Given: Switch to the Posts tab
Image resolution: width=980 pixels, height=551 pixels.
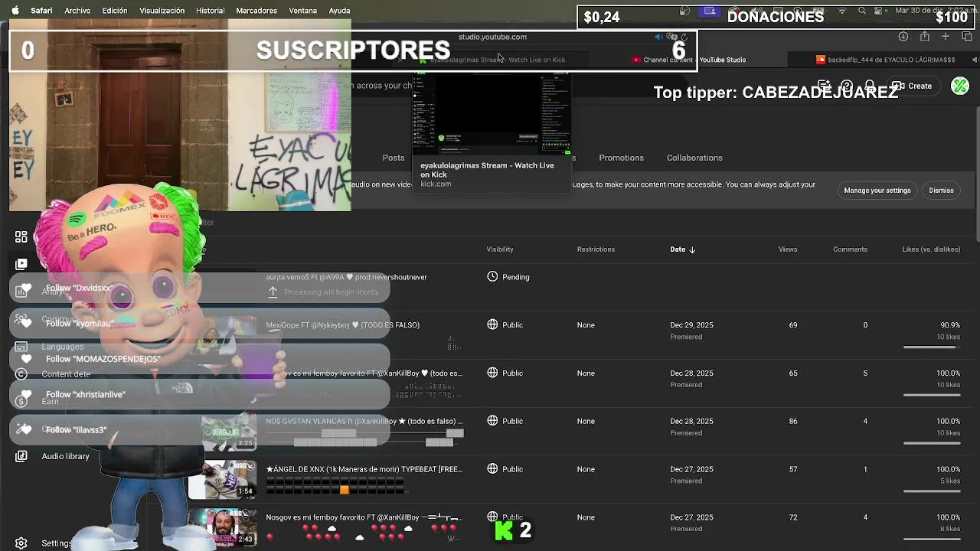Looking at the screenshot, I should tap(394, 158).
